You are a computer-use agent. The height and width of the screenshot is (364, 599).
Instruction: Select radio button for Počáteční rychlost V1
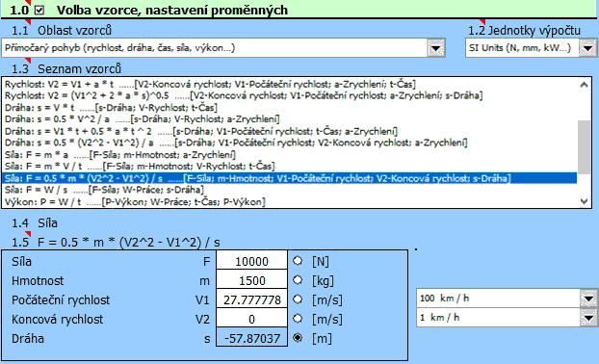coord(298,299)
